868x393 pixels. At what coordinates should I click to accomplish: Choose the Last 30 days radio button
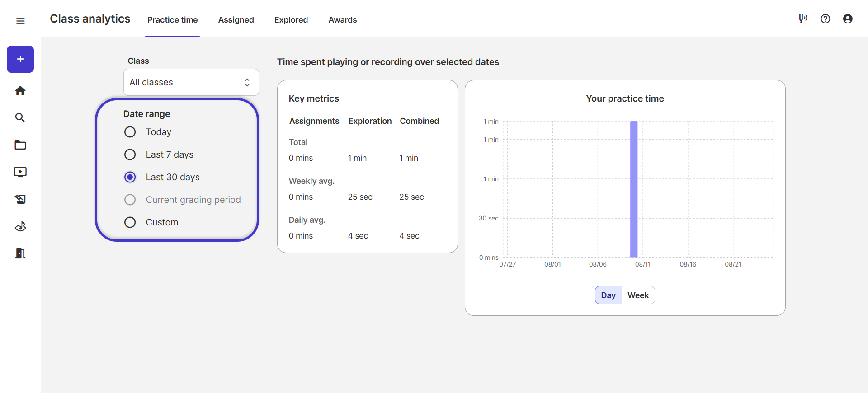pyautogui.click(x=130, y=177)
